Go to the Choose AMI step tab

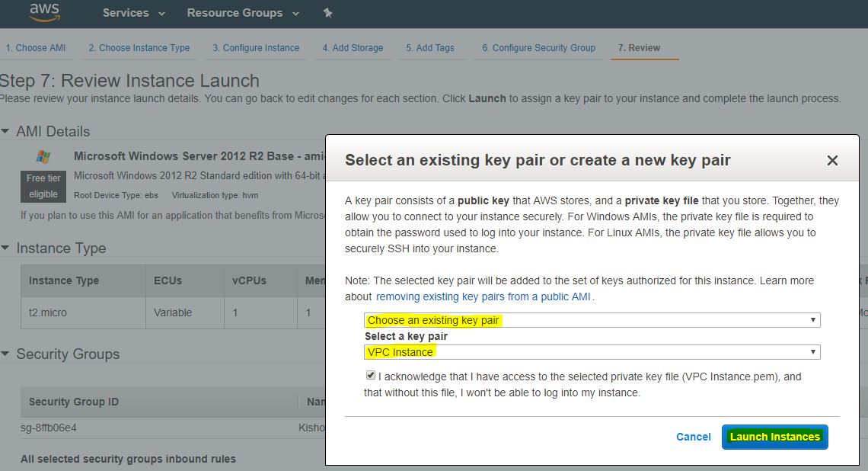pyautogui.click(x=36, y=47)
